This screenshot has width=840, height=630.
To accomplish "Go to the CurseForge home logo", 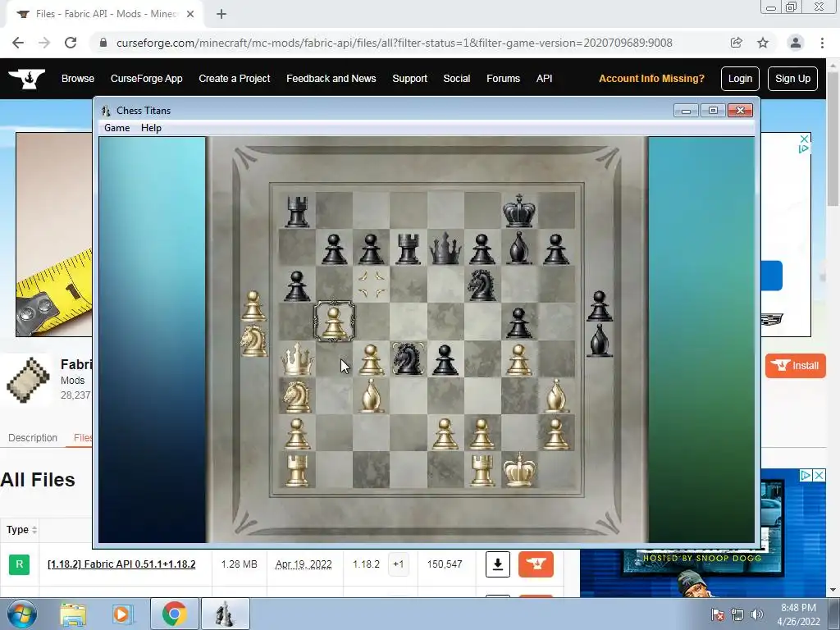I will [27, 79].
